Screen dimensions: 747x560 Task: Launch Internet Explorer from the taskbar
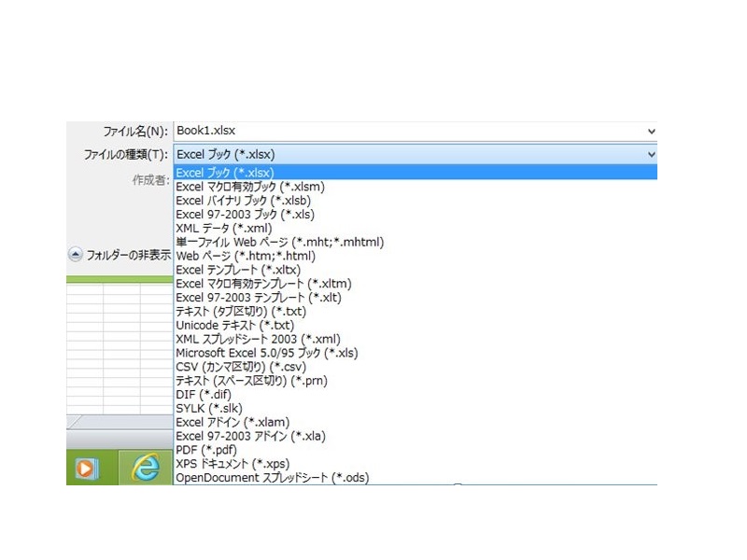[146, 468]
